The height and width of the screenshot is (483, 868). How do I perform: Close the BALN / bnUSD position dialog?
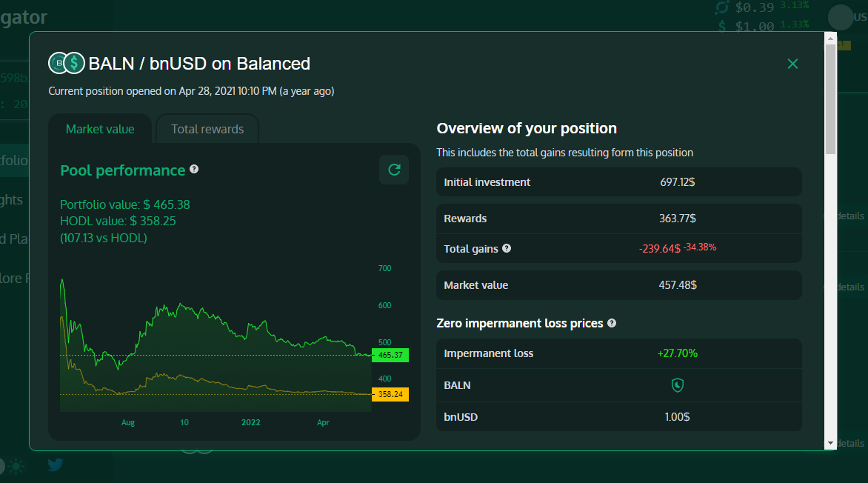pos(792,64)
